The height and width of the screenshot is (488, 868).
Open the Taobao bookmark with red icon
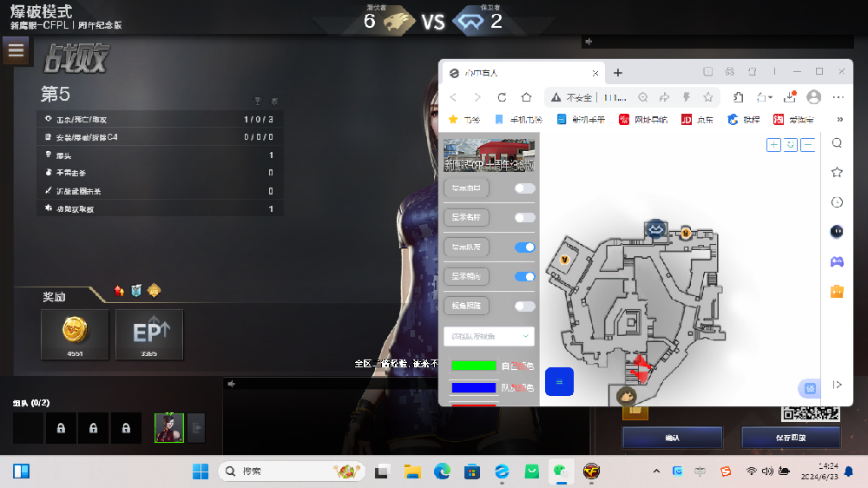[x=793, y=120]
